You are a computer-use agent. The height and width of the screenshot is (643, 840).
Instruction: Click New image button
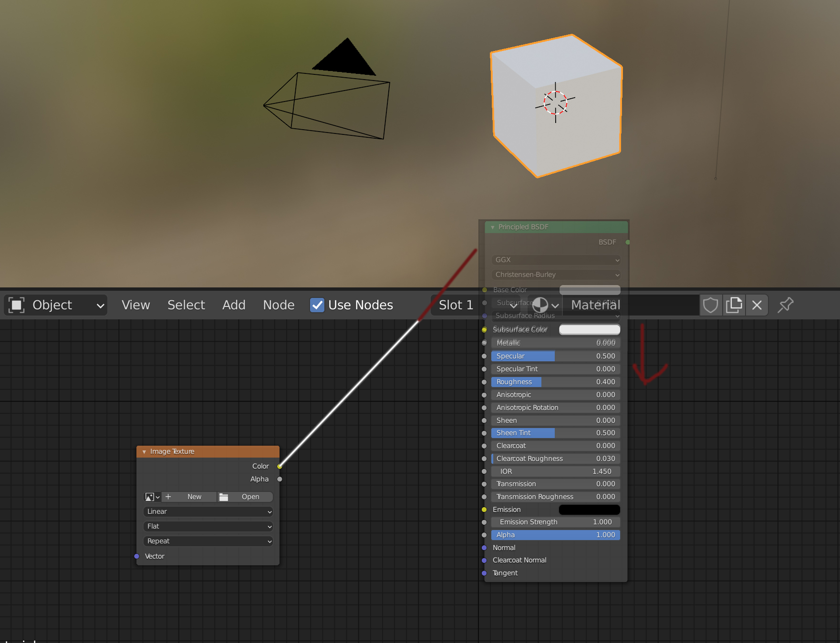(189, 497)
